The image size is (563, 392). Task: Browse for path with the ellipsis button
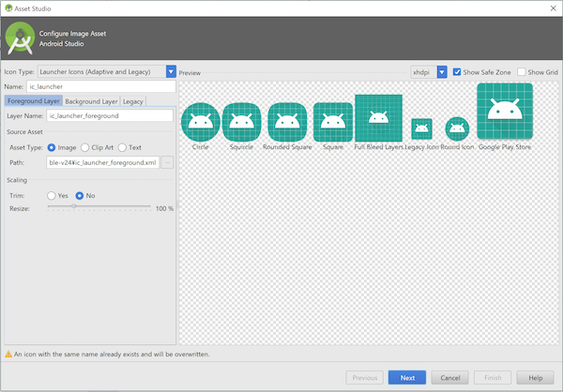(x=167, y=162)
